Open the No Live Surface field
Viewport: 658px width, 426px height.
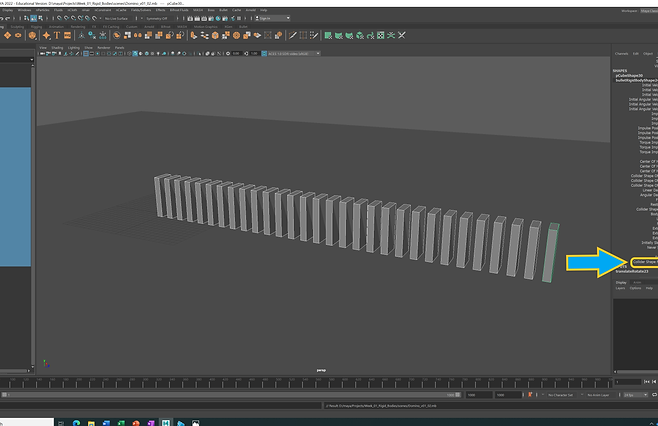click(117, 18)
